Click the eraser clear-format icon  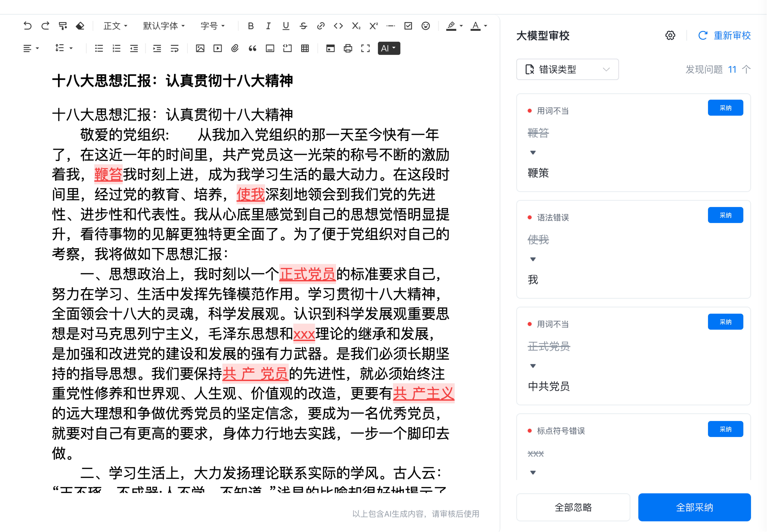(80, 26)
